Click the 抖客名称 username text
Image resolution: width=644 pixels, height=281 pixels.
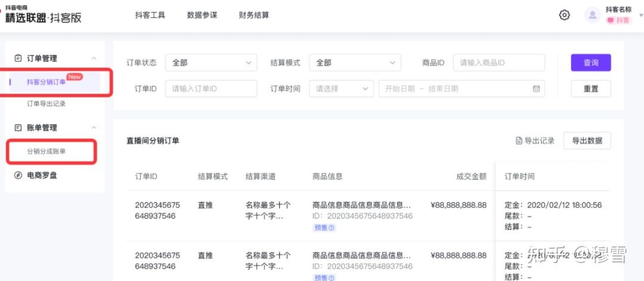click(618, 10)
